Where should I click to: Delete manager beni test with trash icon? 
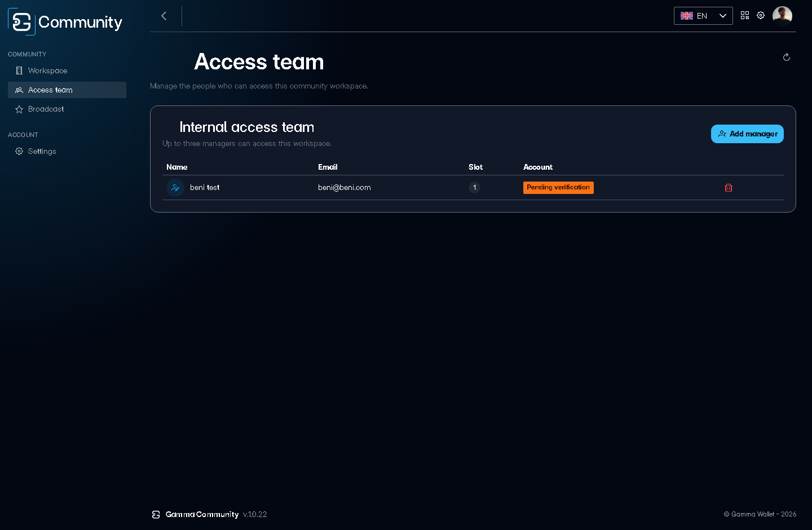[729, 188]
